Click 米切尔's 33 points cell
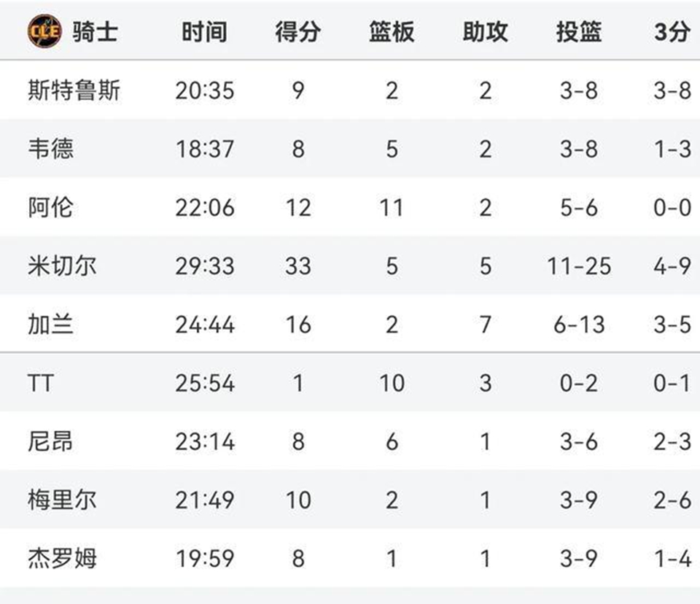The image size is (700, 604). point(297,266)
